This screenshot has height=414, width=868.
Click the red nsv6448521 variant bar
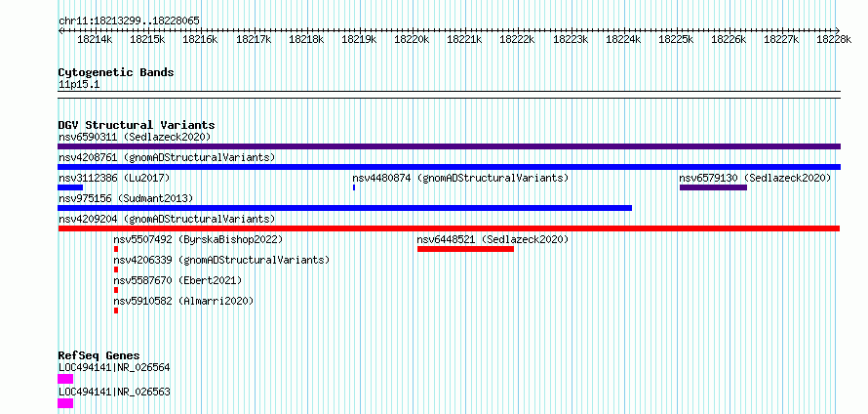tap(465, 249)
